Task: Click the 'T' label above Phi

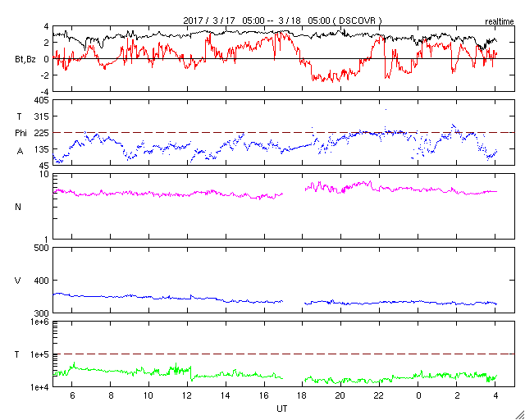Action: (x=19, y=116)
